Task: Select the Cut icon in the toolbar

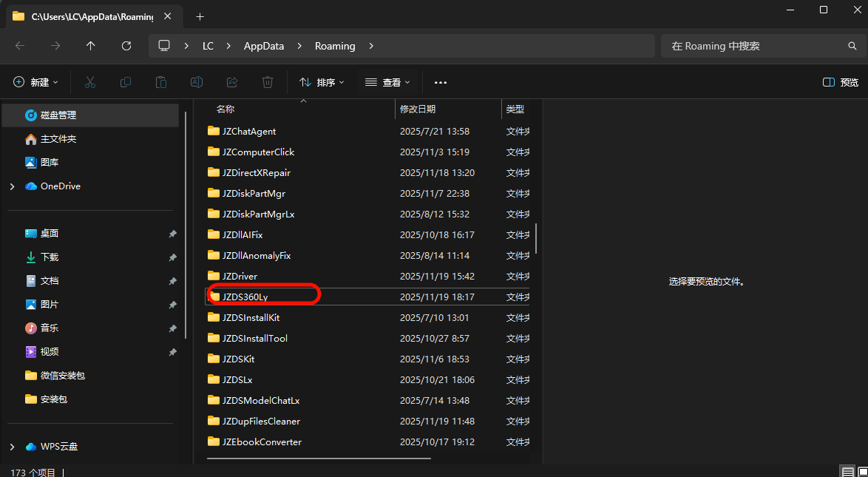Action: pos(89,82)
